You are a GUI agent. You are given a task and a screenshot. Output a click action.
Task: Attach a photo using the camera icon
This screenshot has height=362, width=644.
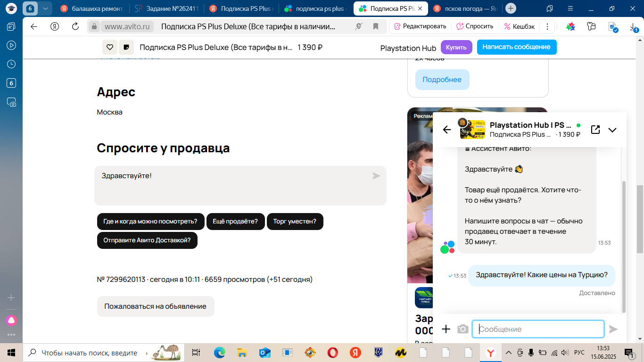[x=463, y=329]
